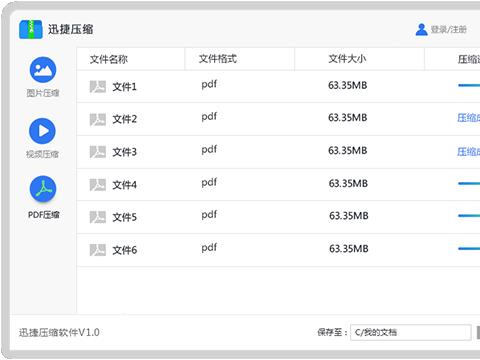The height and width of the screenshot is (360, 480).
Task: Select the 视频压缩 video compression icon
Action: pyautogui.click(x=42, y=131)
